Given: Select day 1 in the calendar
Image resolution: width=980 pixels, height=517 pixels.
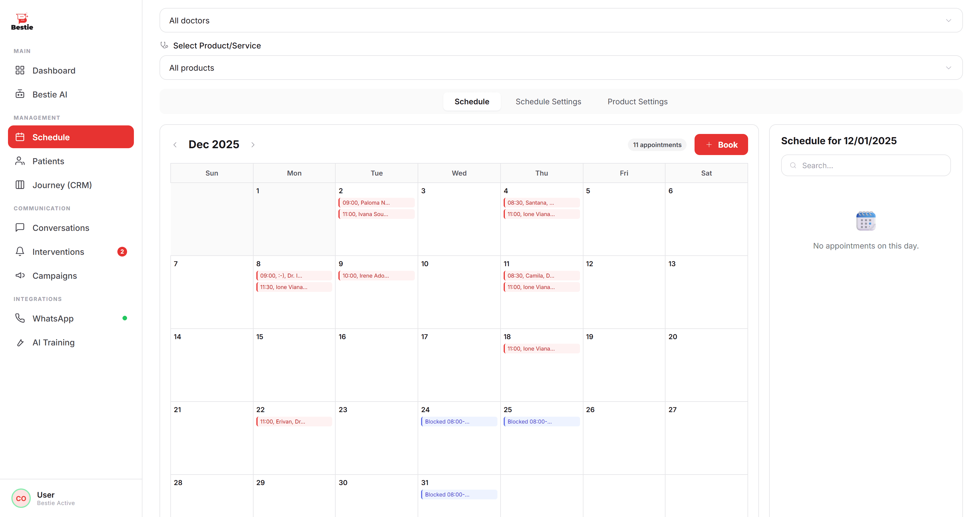Looking at the screenshot, I should [294, 219].
